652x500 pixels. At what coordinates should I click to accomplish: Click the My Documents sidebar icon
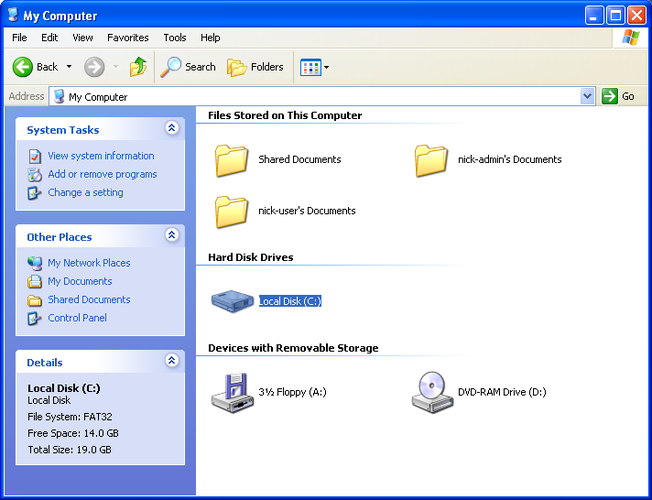coord(35,282)
